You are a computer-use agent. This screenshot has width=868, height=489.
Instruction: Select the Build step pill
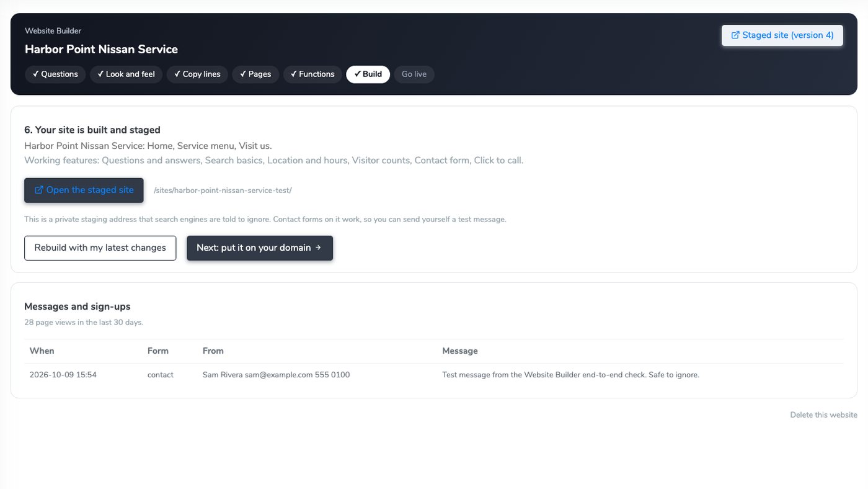(x=368, y=74)
